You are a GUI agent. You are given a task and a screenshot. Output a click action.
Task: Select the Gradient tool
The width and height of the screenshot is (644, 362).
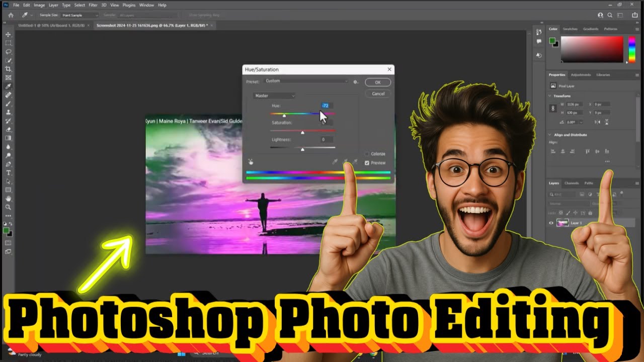tap(9, 138)
